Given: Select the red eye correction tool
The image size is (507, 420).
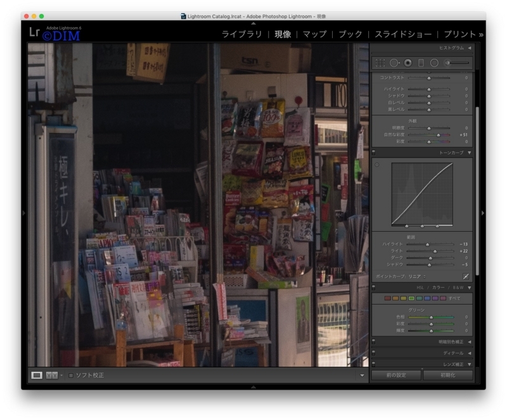Looking at the screenshot, I should (x=408, y=63).
